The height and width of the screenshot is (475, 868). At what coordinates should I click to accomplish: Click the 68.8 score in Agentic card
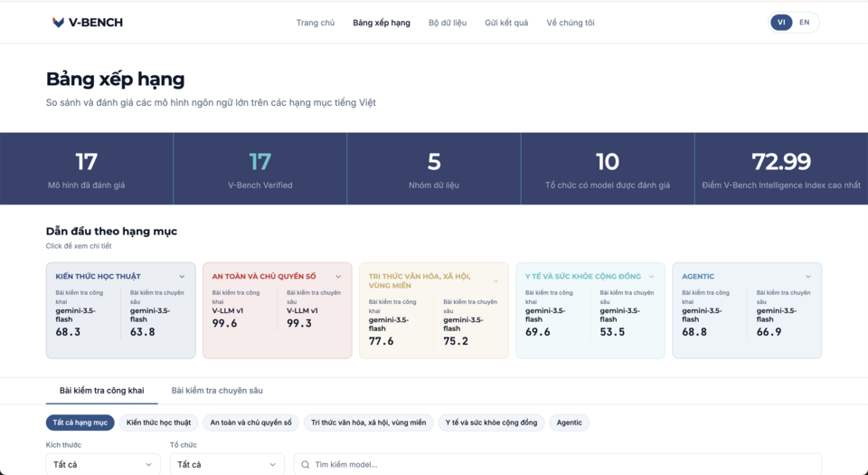(x=694, y=332)
